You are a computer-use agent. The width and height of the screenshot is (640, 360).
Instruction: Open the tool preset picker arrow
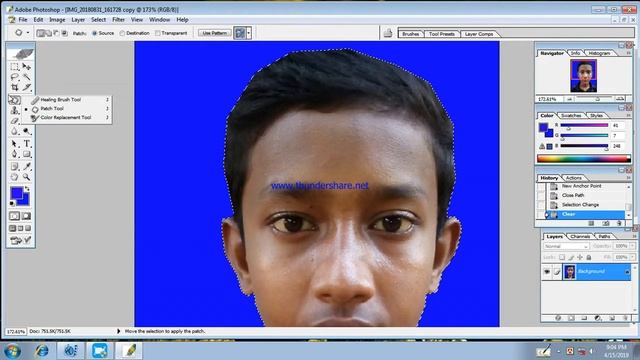pyautogui.click(x=28, y=33)
